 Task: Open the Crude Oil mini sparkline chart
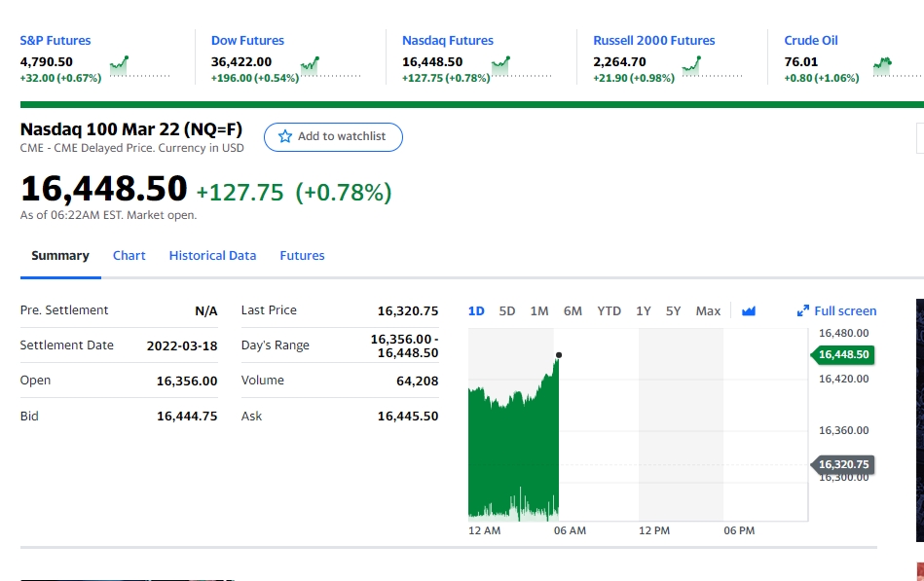click(898, 66)
